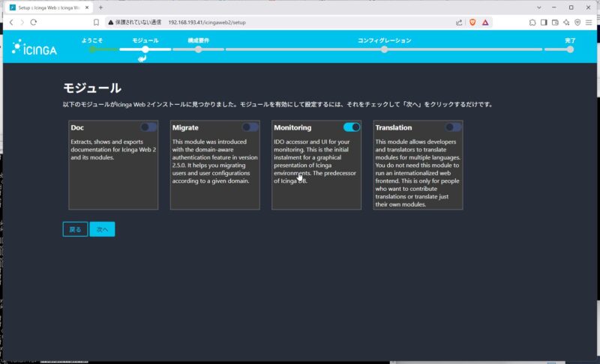600x364 pixels.
Task: Click the Migrate module card title
Action: tap(185, 127)
